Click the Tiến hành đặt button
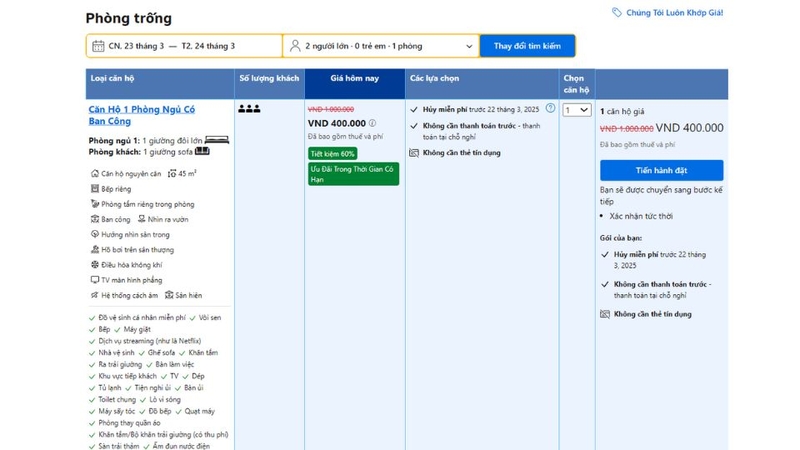Viewport: 800px width, 450px height. pos(661,170)
